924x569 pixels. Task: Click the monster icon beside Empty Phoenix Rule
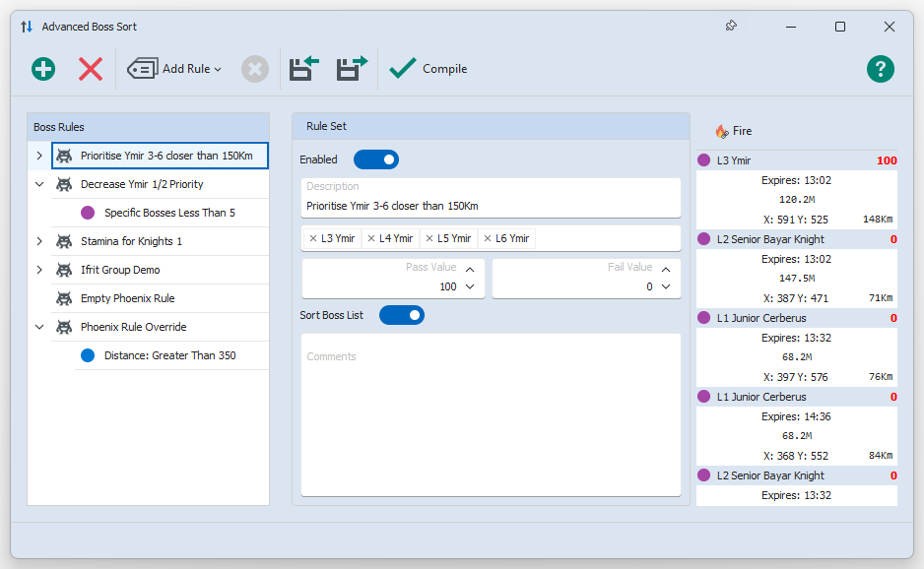[x=64, y=298]
